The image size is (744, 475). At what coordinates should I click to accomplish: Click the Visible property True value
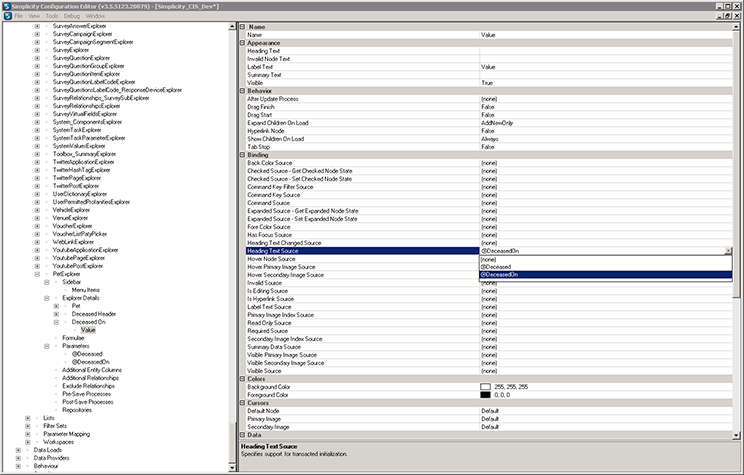click(x=606, y=83)
